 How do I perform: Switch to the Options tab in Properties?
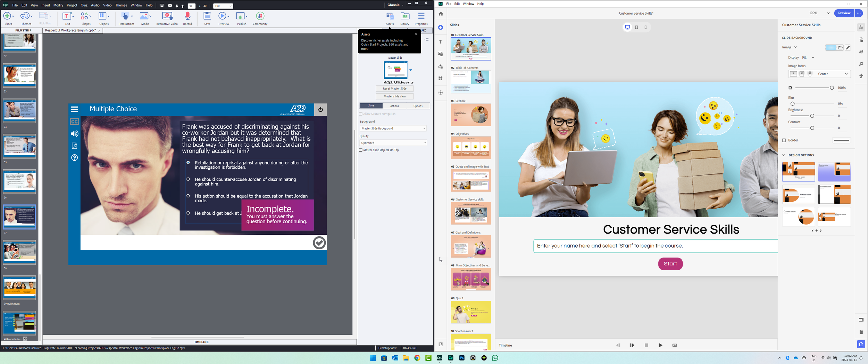pos(418,106)
